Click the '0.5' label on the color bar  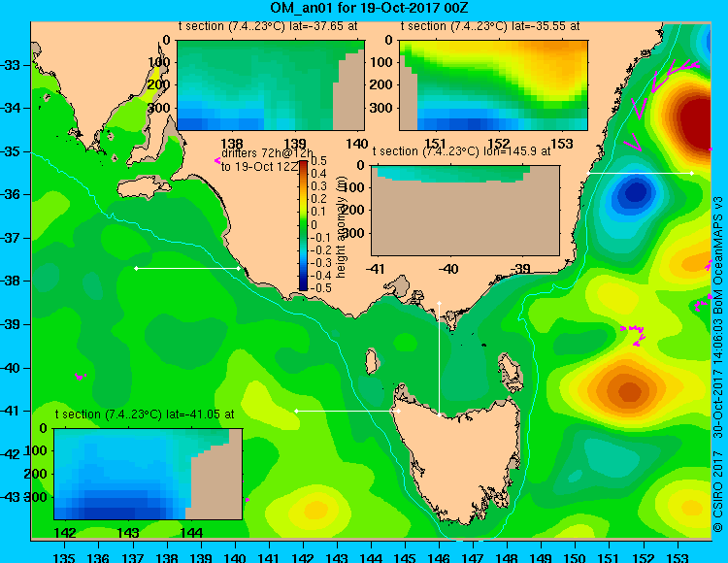318,161
